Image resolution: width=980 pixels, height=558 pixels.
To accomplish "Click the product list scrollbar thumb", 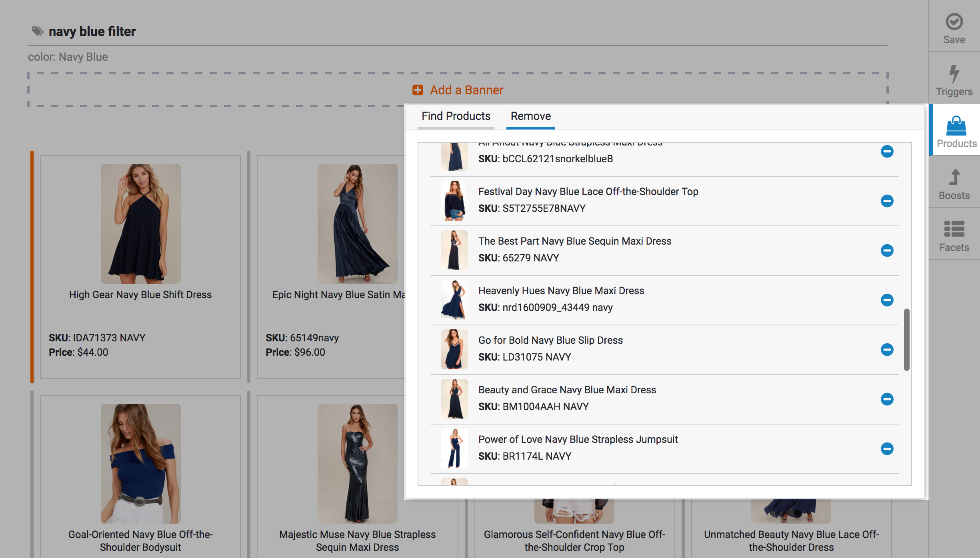I will pyautogui.click(x=906, y=340).
